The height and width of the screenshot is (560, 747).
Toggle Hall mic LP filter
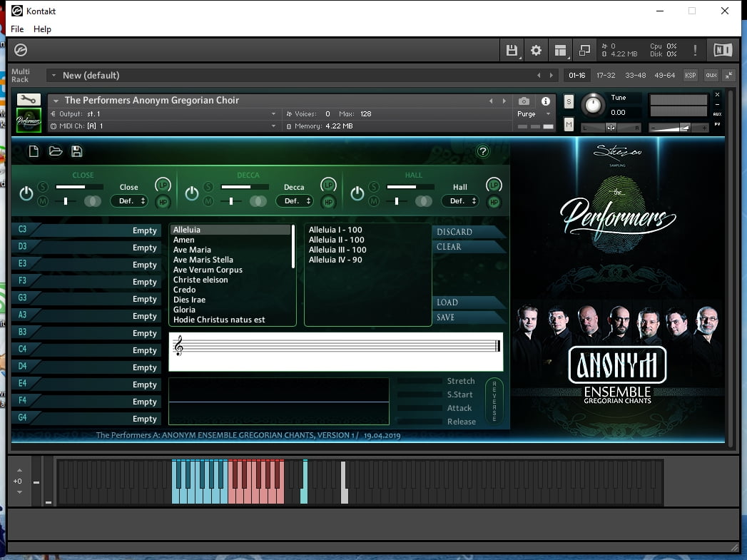pyautogui.click(x=494, y=185)
